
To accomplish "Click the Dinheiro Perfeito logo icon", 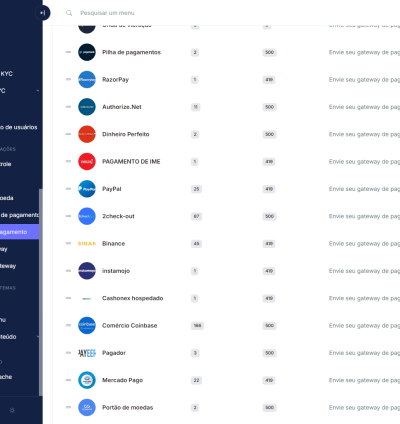I will 87,134.
